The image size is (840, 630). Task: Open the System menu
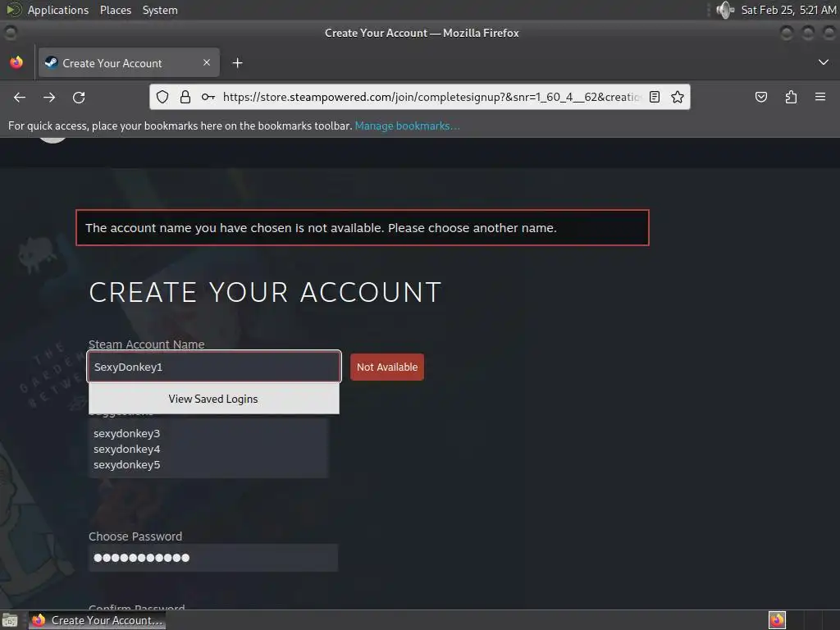coord(160,10)
